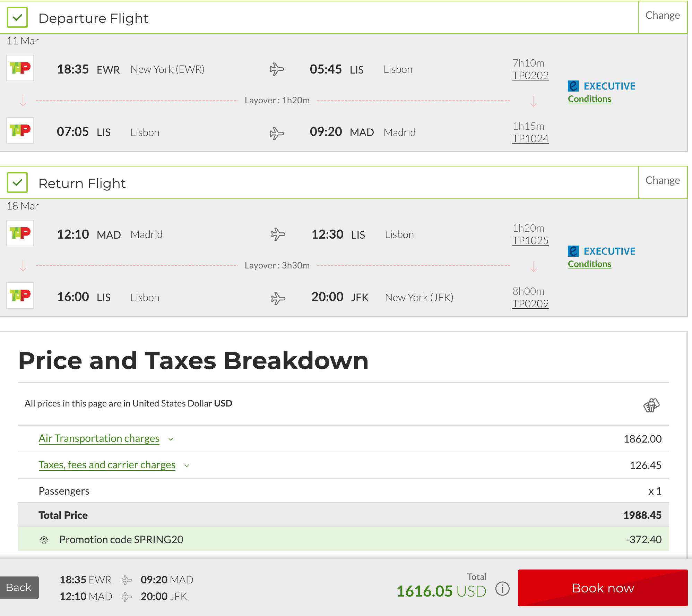View Conditions for the return flight fare

589,264
